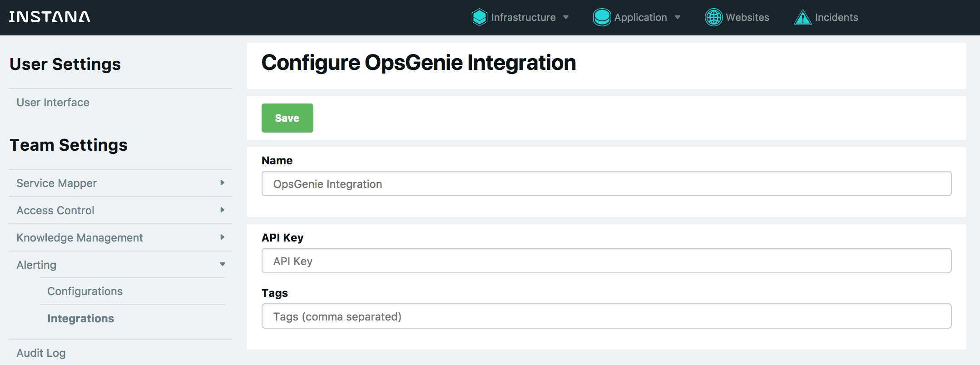
Task: Open User Interface settings
Action: tap(53, 102)
